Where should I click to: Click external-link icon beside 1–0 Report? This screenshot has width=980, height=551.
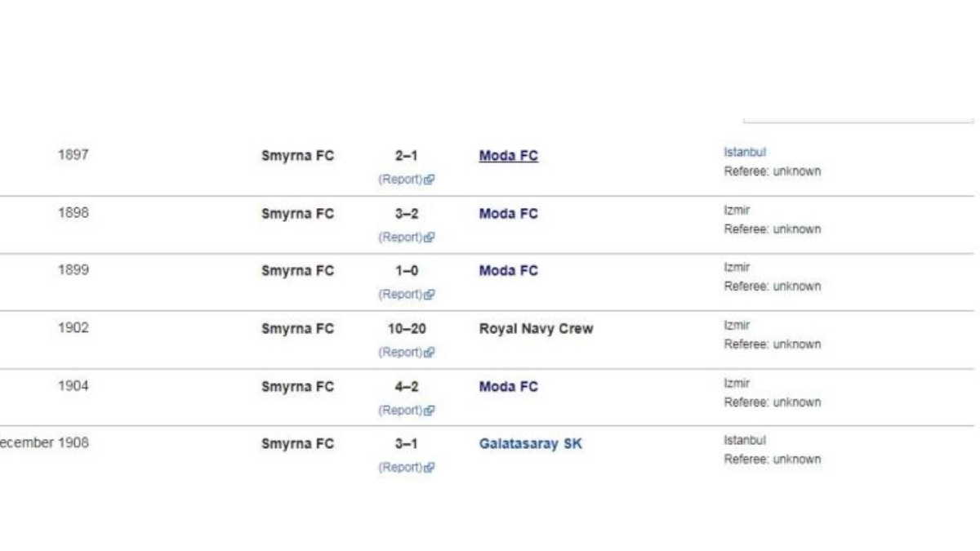click(x=430, y=295)
